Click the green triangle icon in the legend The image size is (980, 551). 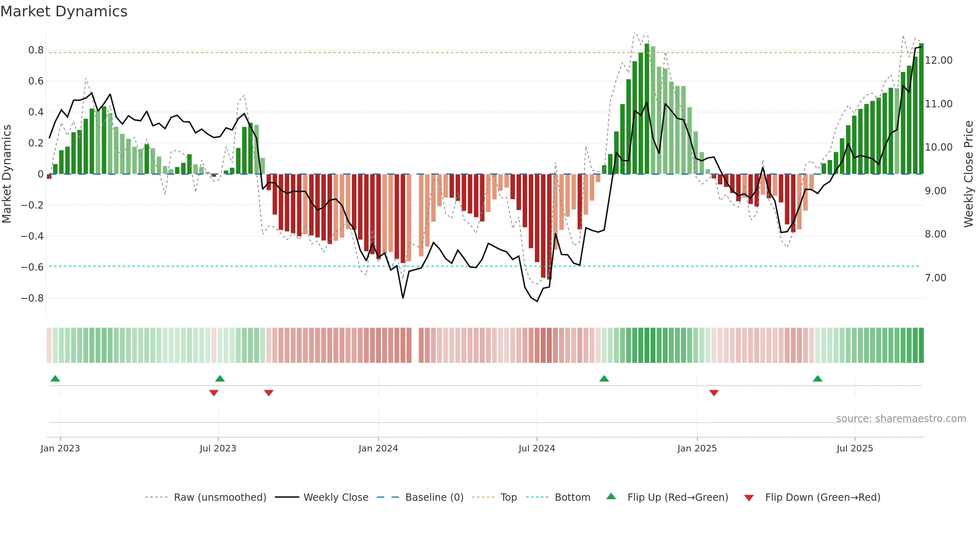[611, 496]
